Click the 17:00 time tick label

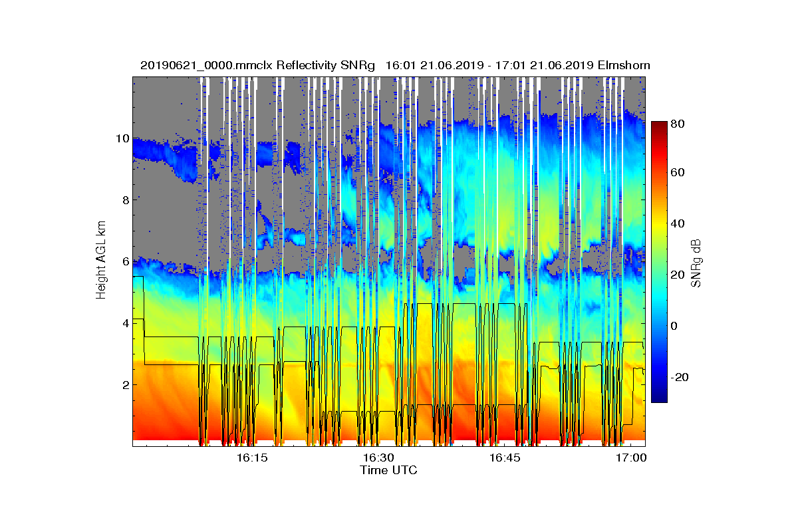point(632,458)
